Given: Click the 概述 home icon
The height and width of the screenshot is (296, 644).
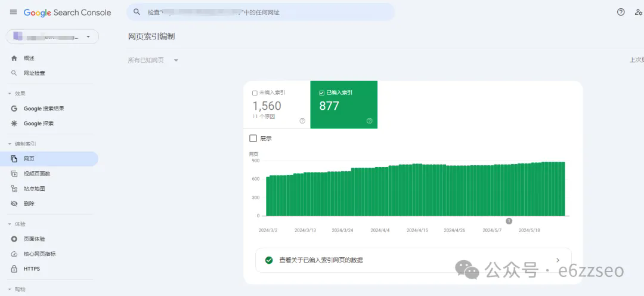Looking at the screenshot, I should (x=14, y=58).
